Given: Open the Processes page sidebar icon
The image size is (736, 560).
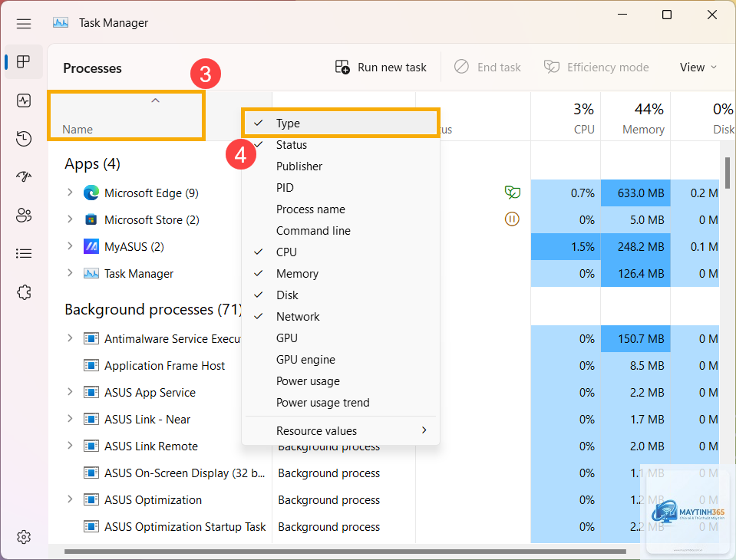Looking at the screenshot, I should click(24, 61).
